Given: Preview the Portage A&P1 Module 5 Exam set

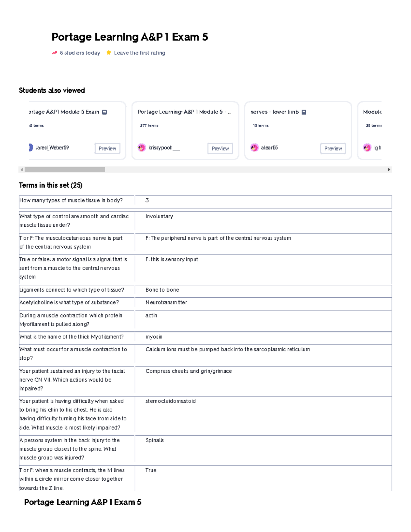Looking at the screenshot, I should tap(107, 148).
